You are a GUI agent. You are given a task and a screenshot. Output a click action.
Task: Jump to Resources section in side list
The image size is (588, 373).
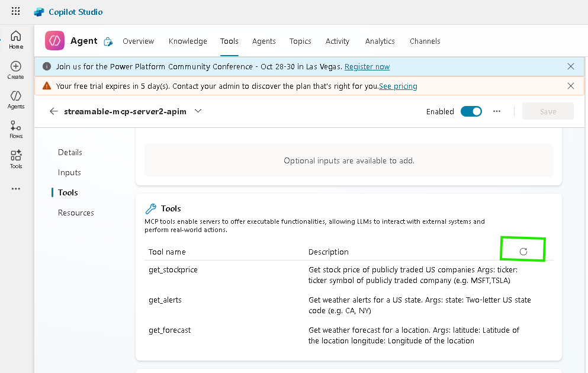[76, 213]
